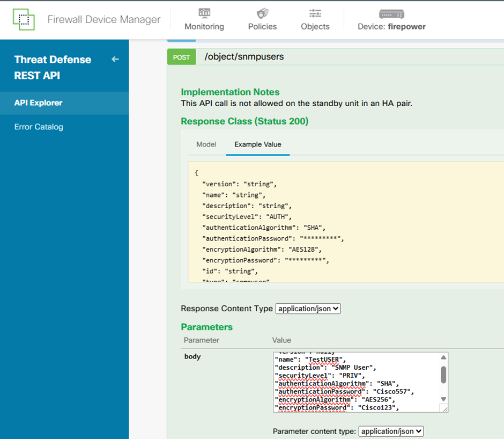Click the body parameter label

tap(192, 356)
